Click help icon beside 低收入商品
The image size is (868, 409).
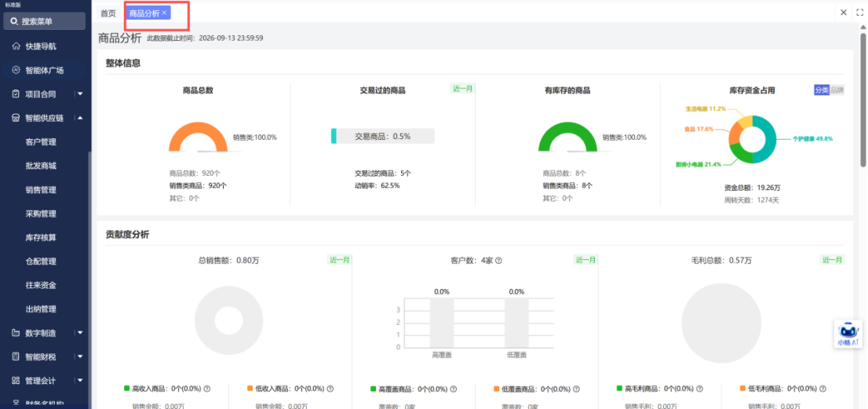[x=330, y=389]
